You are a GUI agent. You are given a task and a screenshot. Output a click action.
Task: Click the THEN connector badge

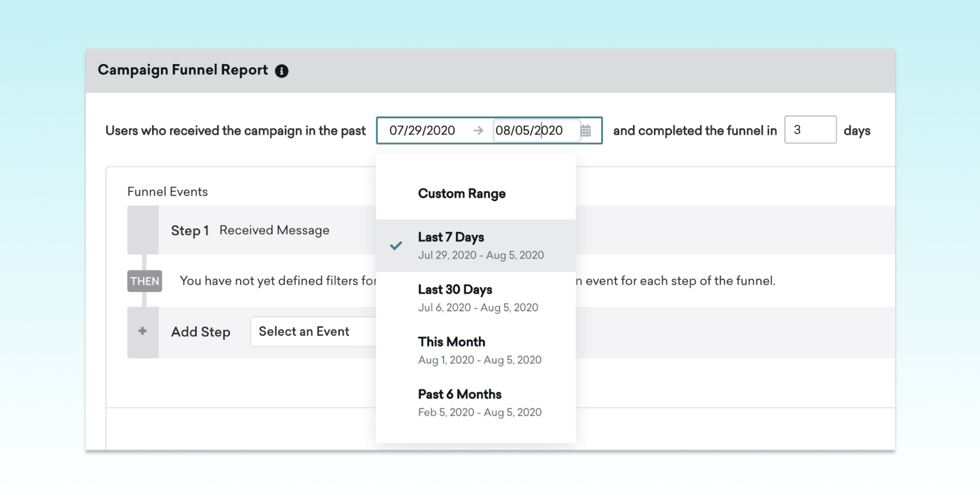coord(144,281)
